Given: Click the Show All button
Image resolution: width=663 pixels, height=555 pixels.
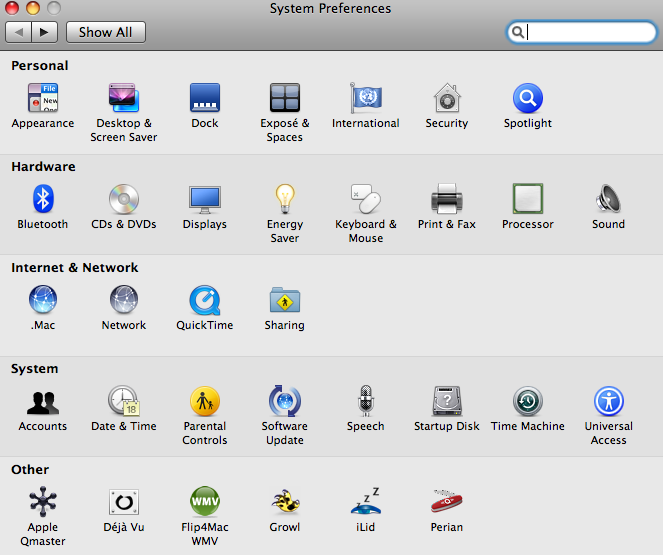Looking at the screenshot, I should [x=106, y=32].
